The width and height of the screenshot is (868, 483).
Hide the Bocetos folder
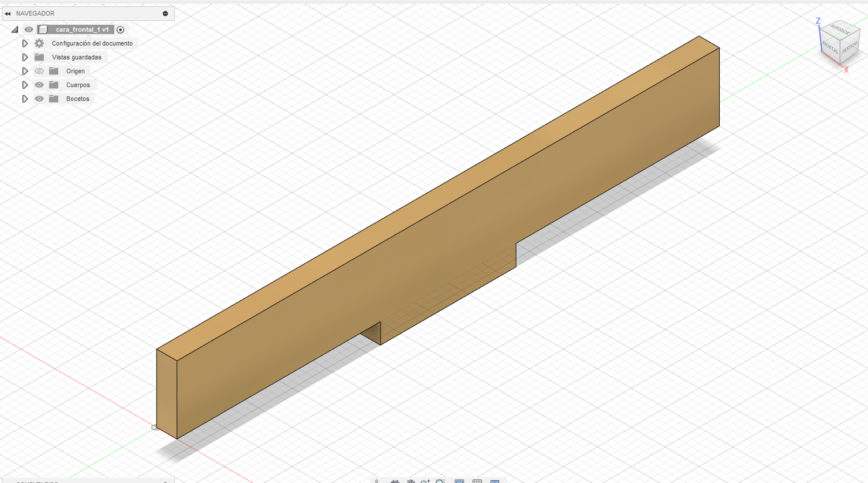39,98
